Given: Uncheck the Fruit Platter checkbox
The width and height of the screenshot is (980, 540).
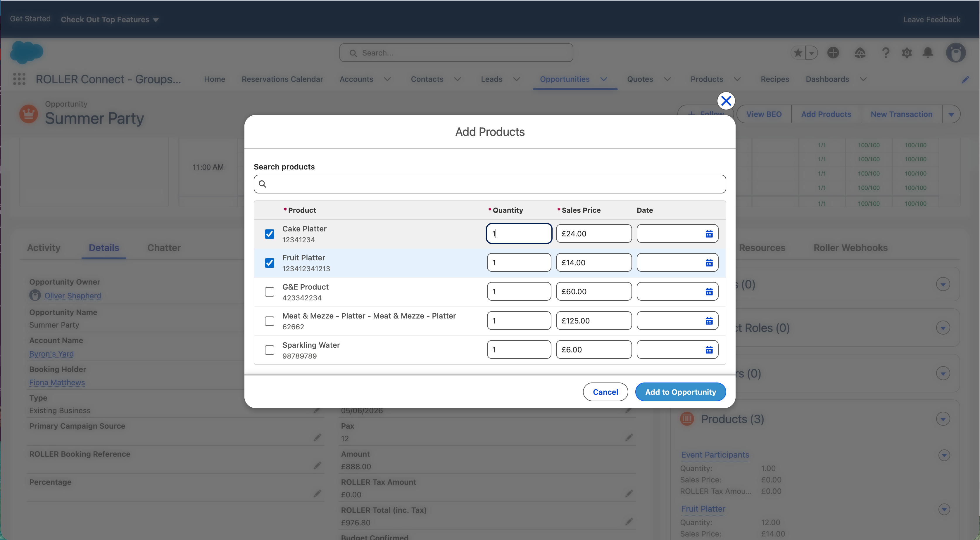Looking at the screenshot, I should tap(269, 263).
